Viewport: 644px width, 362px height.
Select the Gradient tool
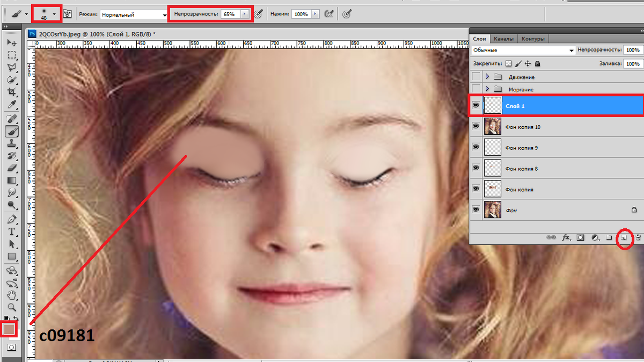click(12, 180)
